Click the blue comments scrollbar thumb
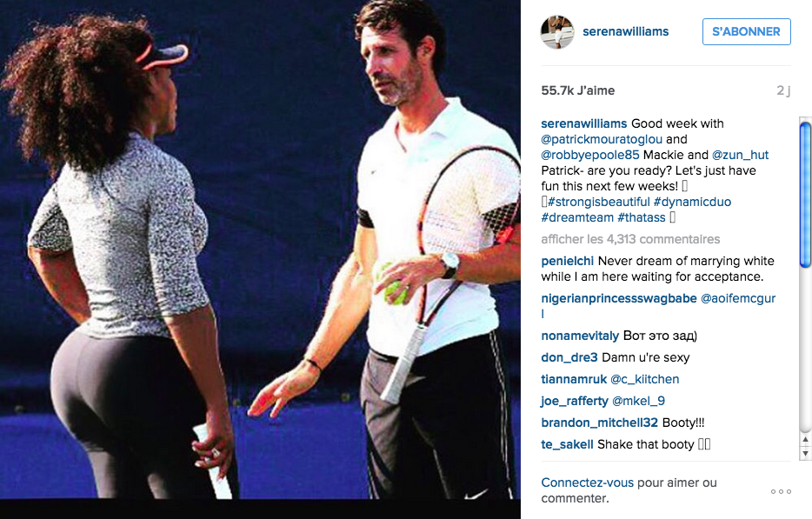 coord(805,194)
